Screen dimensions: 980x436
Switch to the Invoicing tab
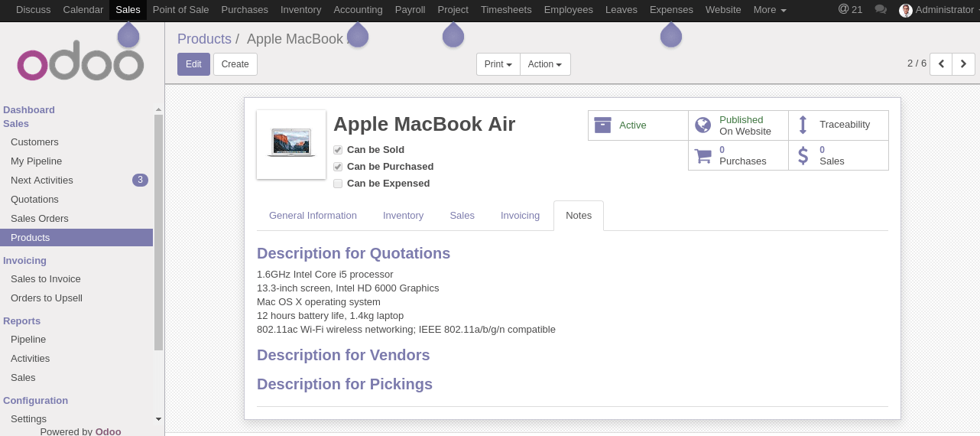tap(520, 216)
